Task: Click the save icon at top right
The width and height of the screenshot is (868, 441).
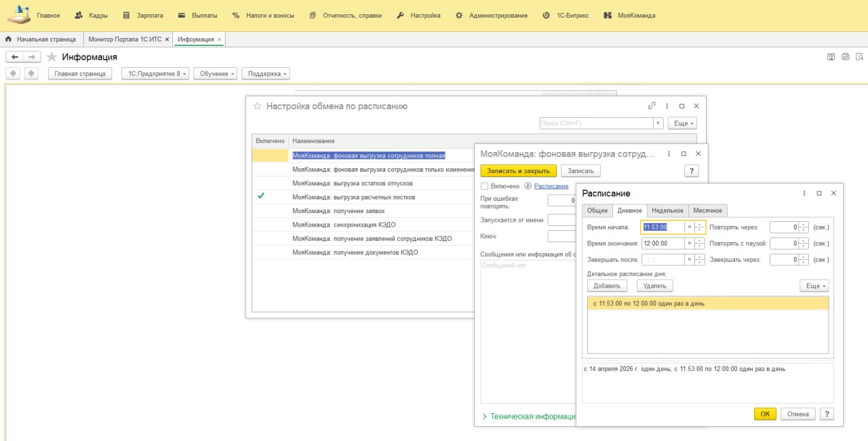Action: pyautogui.click(x=831, y=57)
